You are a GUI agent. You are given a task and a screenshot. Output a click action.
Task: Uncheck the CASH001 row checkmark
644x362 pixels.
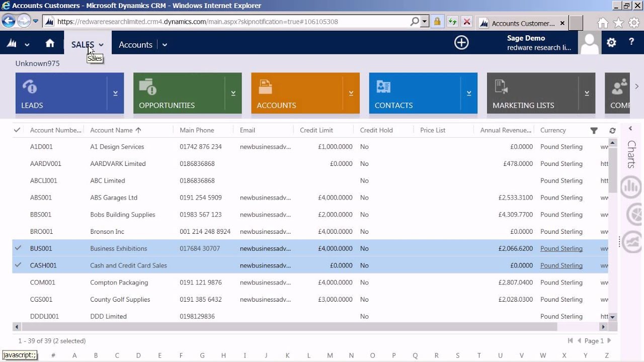[18, 265]
